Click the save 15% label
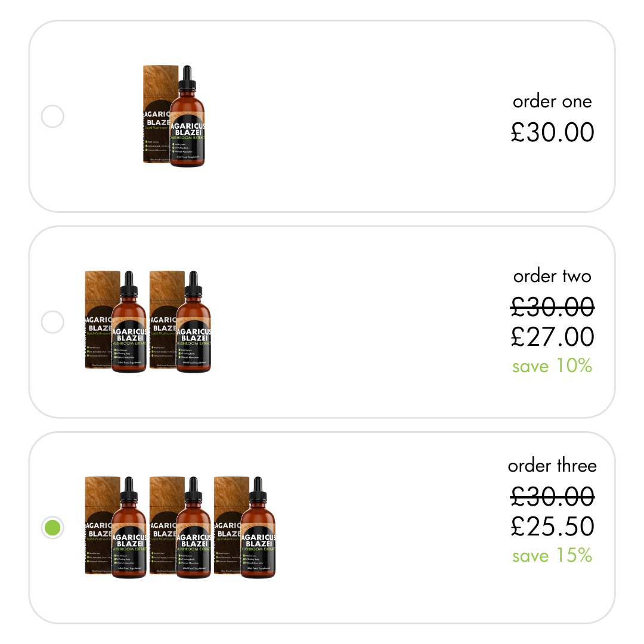This screenshot has width=644, height=644. pos(552,556)
